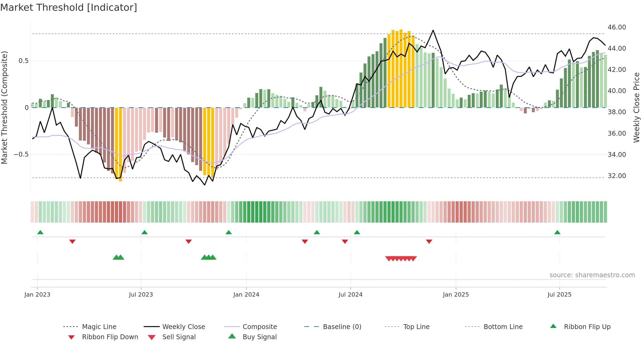This screenshot has height=362, width=644.
Task: Click the −0.5 composite axis label
Action: pyautogui.click(x=21, y=154)
